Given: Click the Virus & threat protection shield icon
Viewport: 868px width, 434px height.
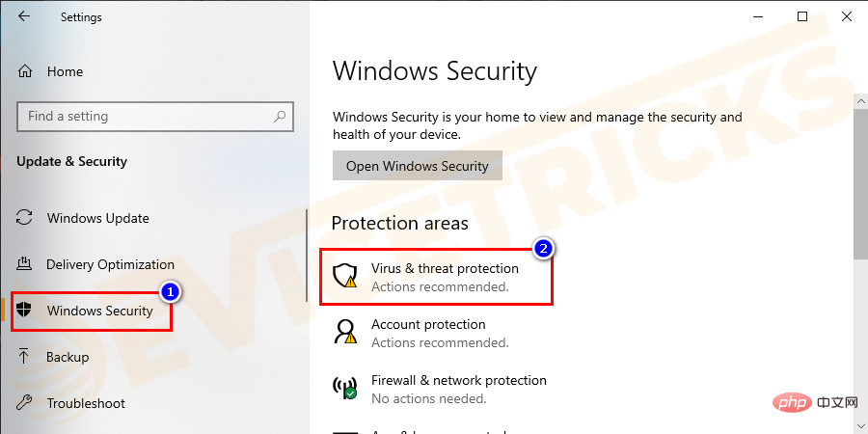Looking at the screenshot, I should coord(344,277).
